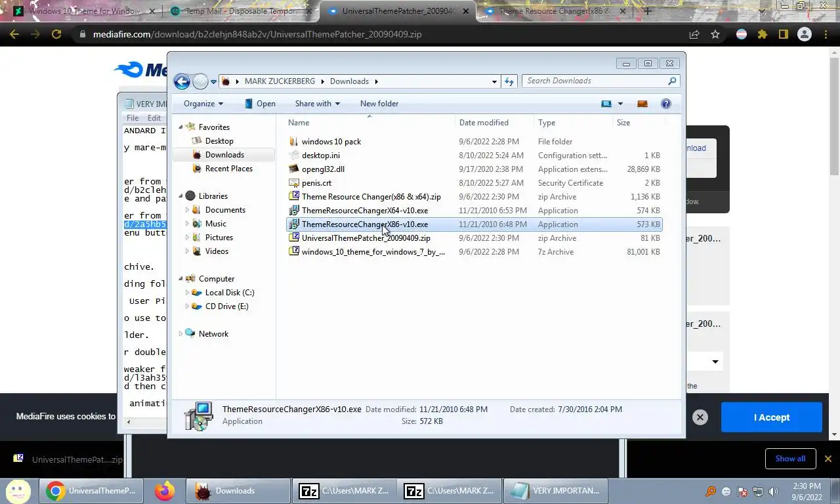Viewport: 840px width, 504px height.
Task: Open the view options dropdown arrow
Action: [620, 104]
